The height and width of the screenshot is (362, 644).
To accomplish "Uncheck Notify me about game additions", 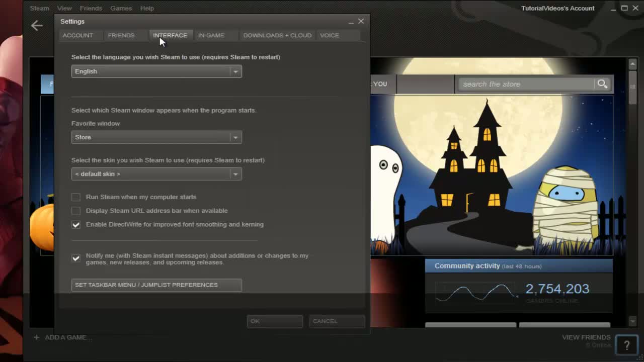I will 75,258.
